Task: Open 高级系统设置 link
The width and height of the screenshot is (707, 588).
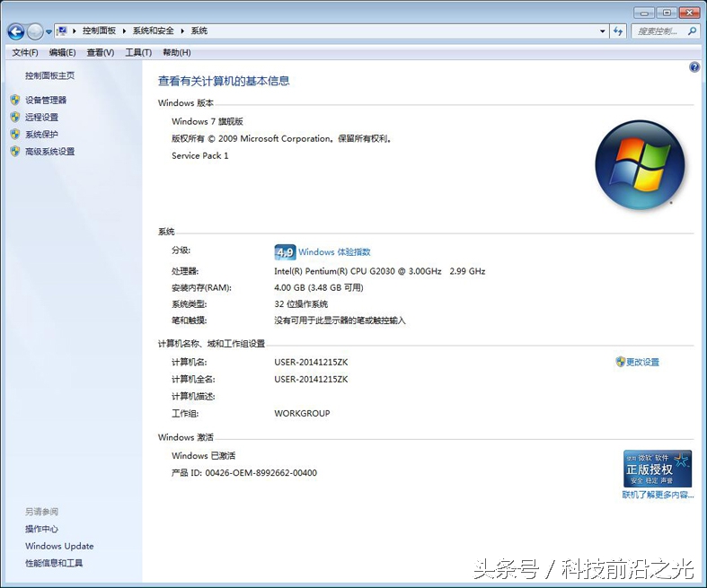Action: coord(49,152)
